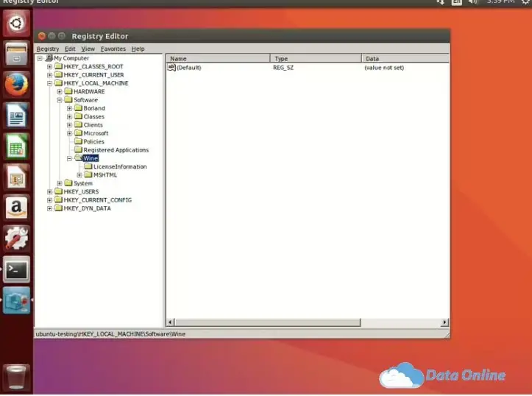Viewport: 532px width, 396px height.
Task: Click the status bar registry path
Action: point(110,334)
